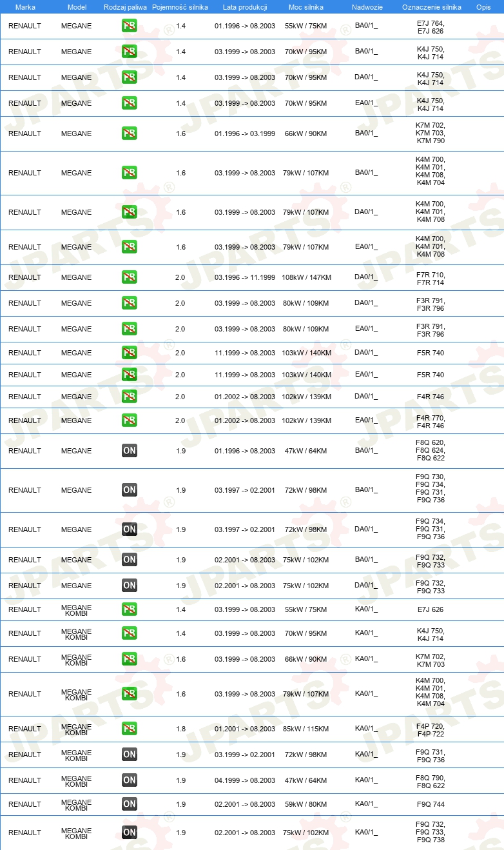Image resolution: width=504 pixels, height=850 pixels.
Task: Click the Opis column header
Action: click(483, 7)
